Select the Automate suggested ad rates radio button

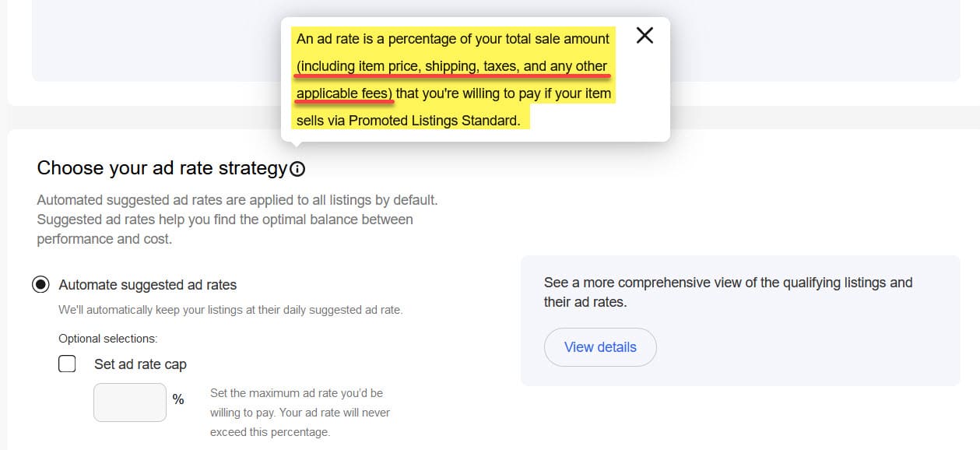click(40, 285)
